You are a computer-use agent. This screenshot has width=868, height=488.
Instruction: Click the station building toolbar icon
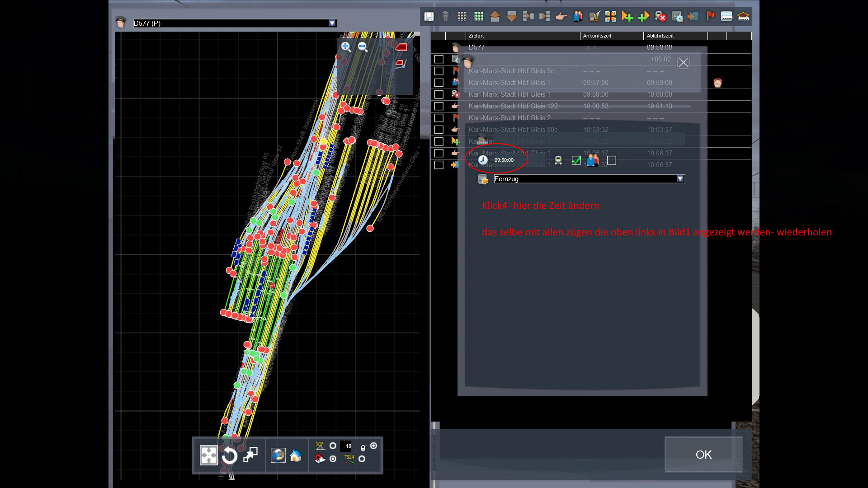coord(744,17)
